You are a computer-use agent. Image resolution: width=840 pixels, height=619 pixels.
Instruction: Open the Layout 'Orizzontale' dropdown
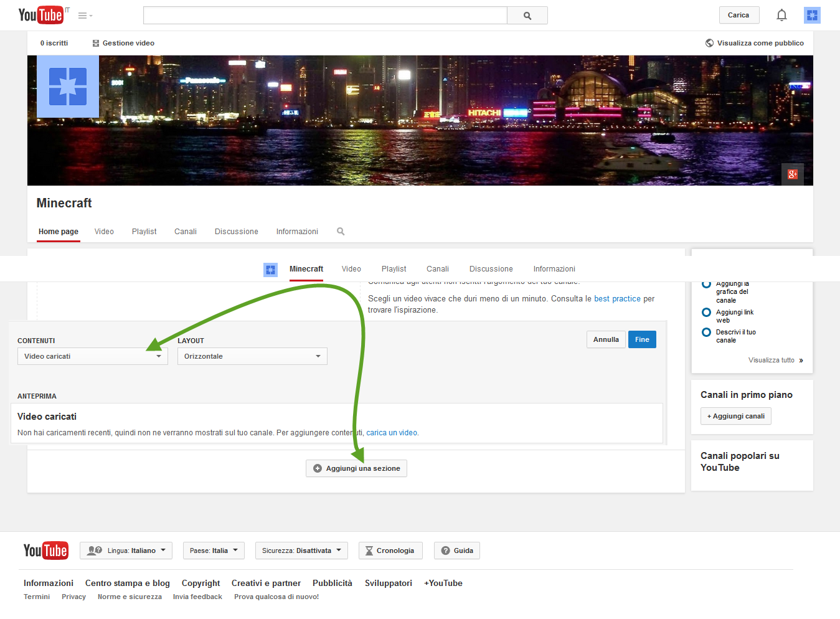point(252,356)
